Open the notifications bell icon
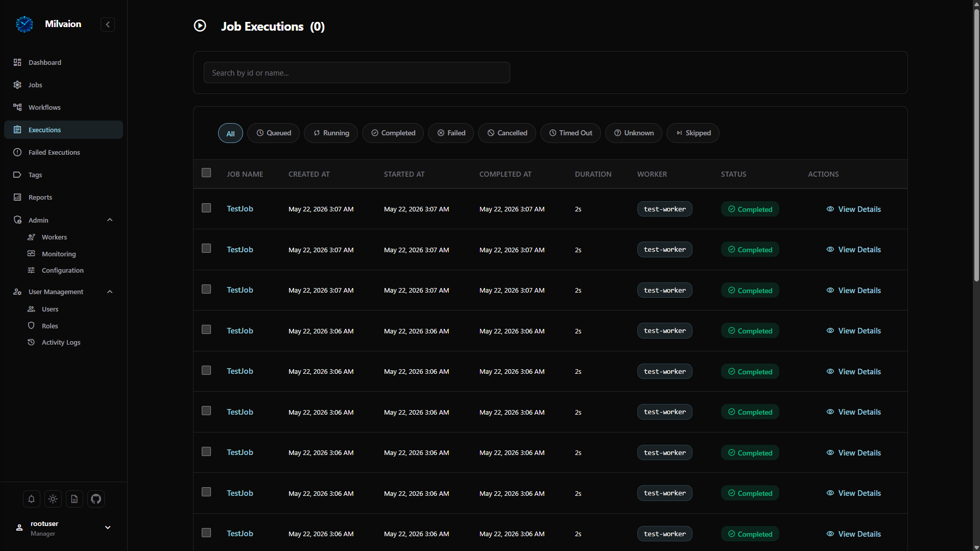This screenshot has width=980, height=551. tap(31, 499)
